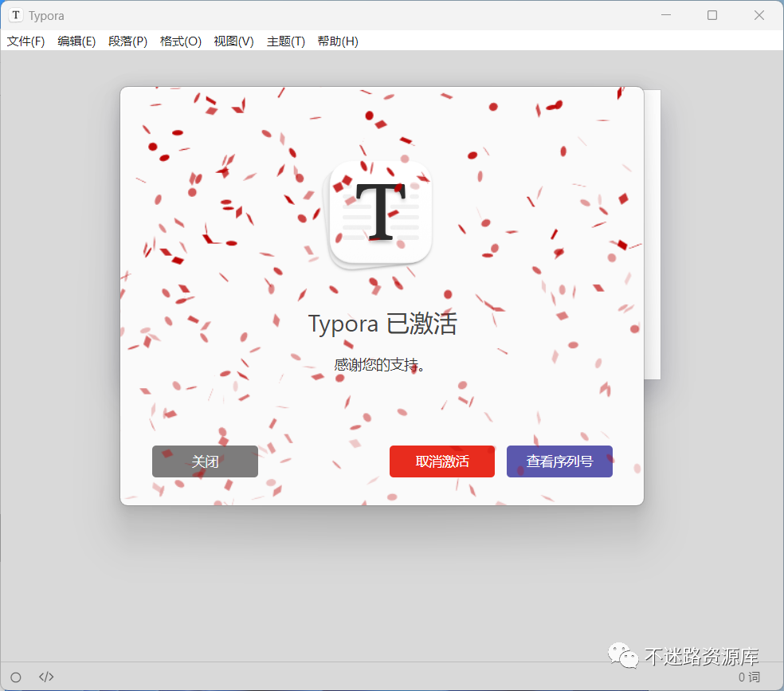Click the word count 0 词

pos(749,677)
